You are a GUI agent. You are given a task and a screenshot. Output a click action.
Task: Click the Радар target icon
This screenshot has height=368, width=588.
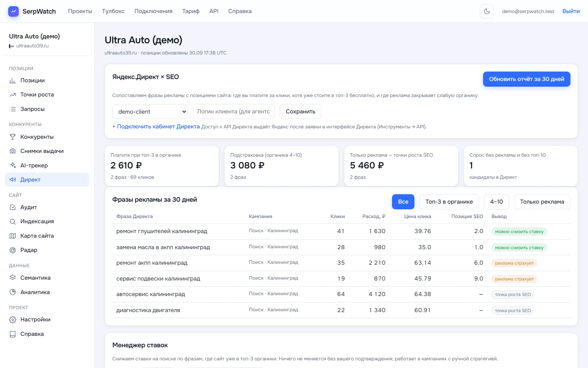13,250
